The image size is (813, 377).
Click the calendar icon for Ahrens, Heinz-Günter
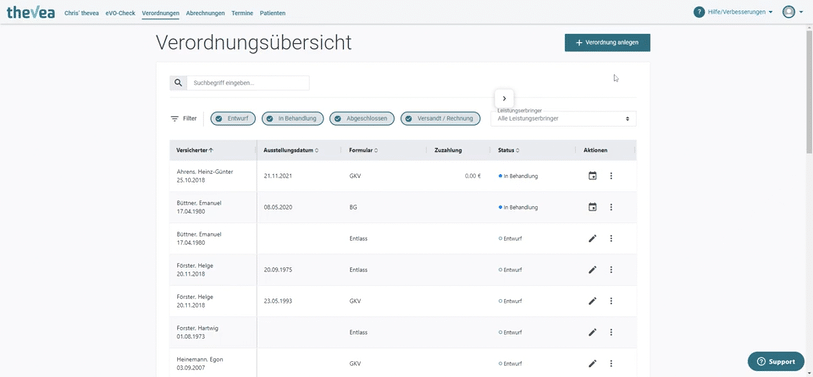click(593, 176)
